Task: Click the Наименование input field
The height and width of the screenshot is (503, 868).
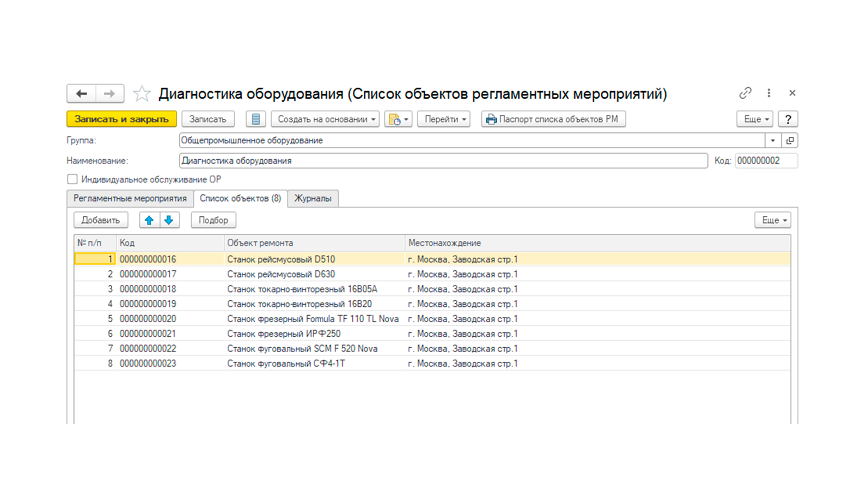Action: coord(443,161)
